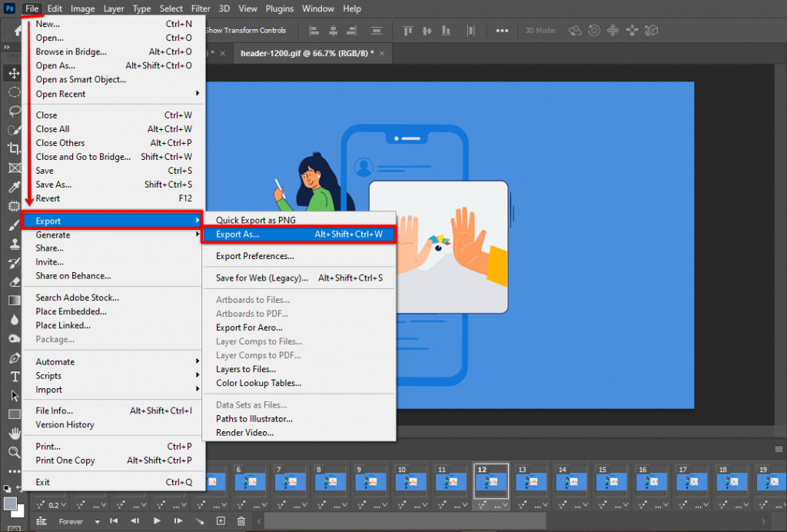Select the Eyedropper tool
Viewport: 787px width, 532px height.
[x=13, y=186]
